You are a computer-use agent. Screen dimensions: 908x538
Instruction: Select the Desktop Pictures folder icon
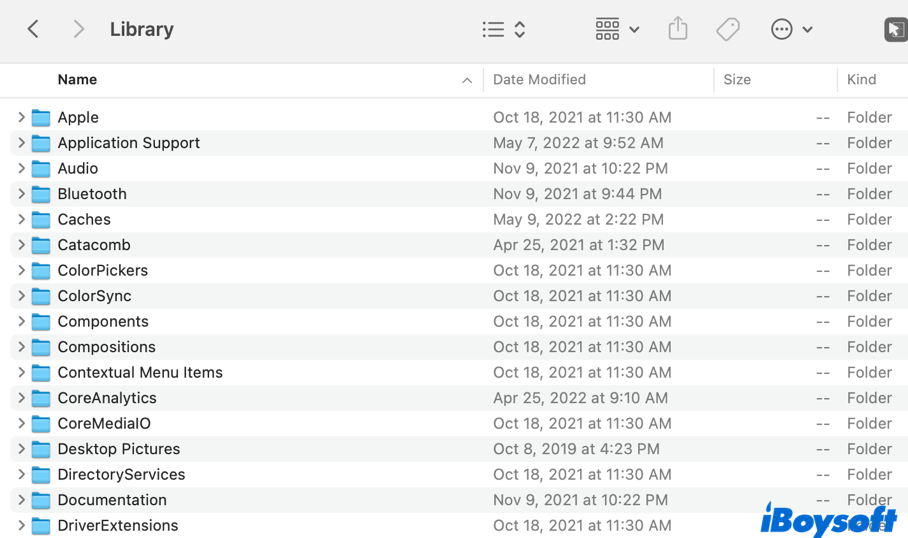[41, 449]
